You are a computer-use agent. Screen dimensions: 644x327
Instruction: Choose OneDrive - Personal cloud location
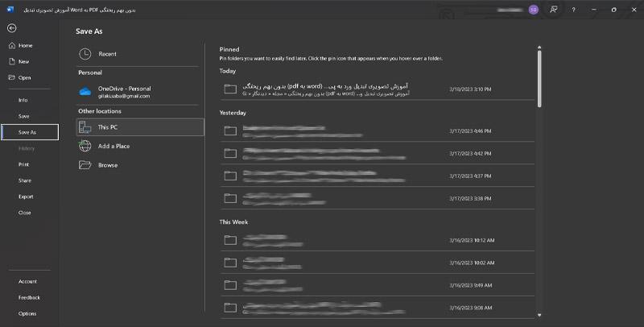coord(123,91)
